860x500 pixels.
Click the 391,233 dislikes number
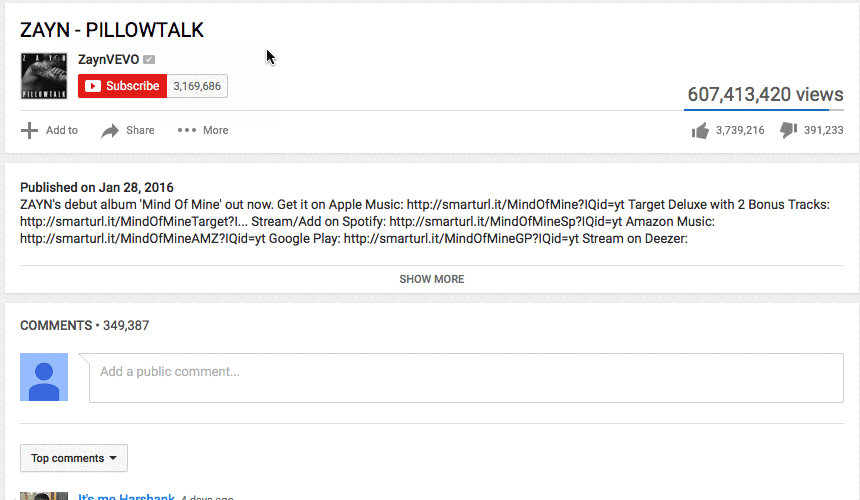(823, 130)
